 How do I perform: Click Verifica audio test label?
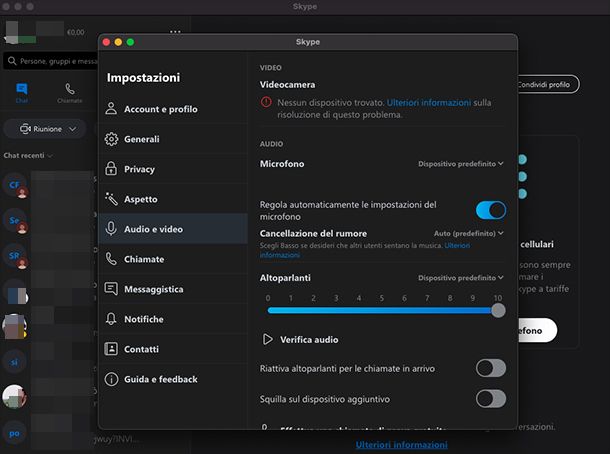309,340
